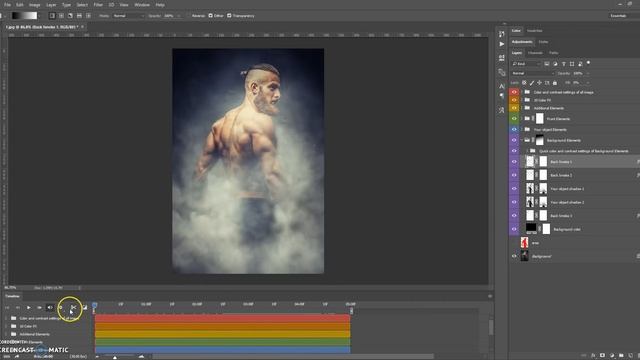Viewport: 640px width, 360px height.
Task: Select the diamond gradient style icon
Action: 88,16
